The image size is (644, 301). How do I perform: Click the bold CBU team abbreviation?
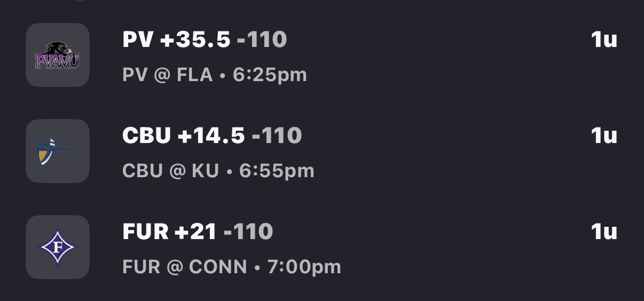pos(145,136)
